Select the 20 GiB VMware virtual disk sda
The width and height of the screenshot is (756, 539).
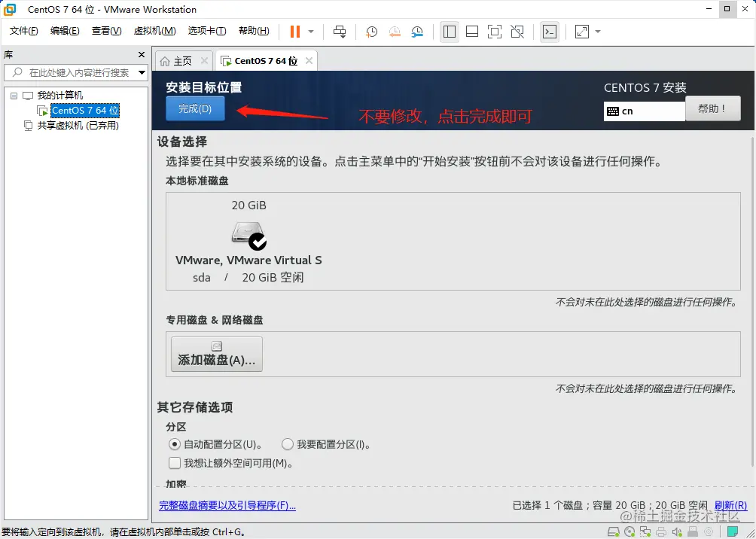tap(248, 241)
